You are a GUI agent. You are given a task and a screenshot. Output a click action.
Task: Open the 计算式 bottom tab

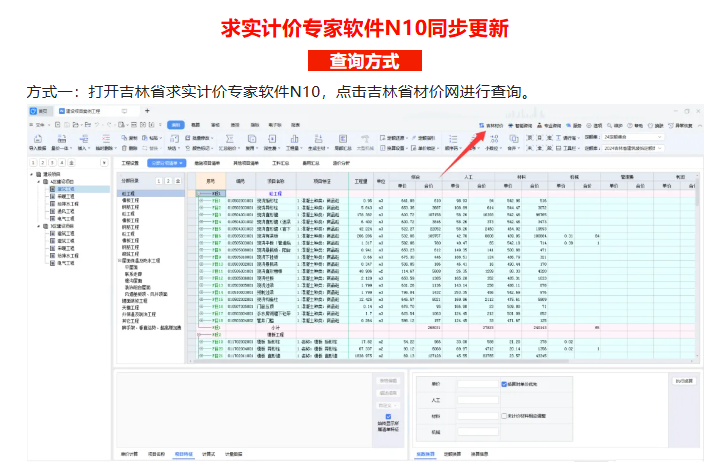(208, 454)
